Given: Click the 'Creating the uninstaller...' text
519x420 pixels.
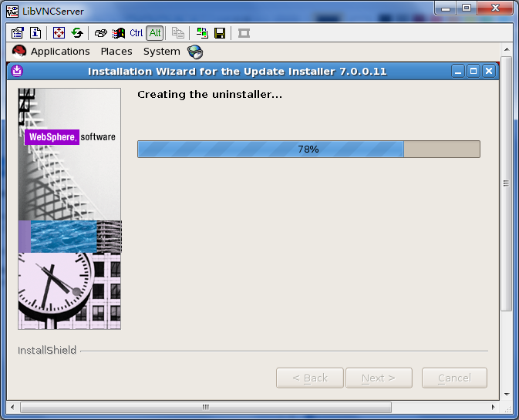Looking at the screenshot, I should coord(210,95).
